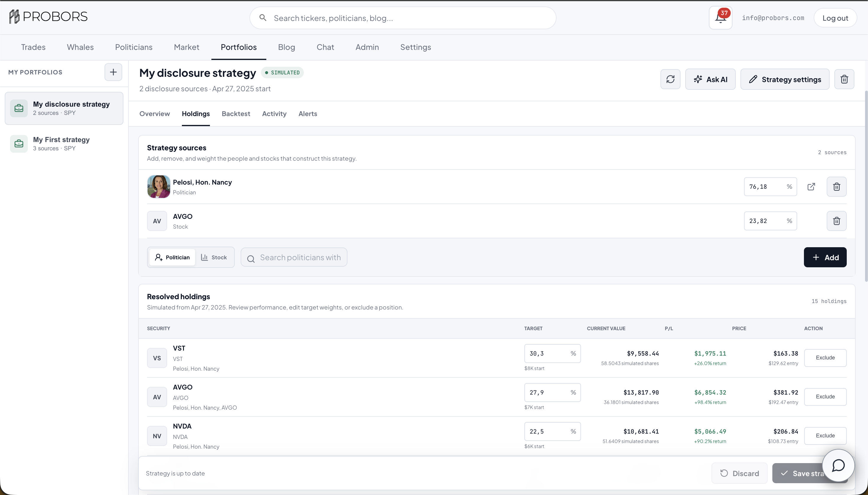The image size is (868, 495).
Task: Click the search magnifier icon in top bar
Action: tap(263, 18)
